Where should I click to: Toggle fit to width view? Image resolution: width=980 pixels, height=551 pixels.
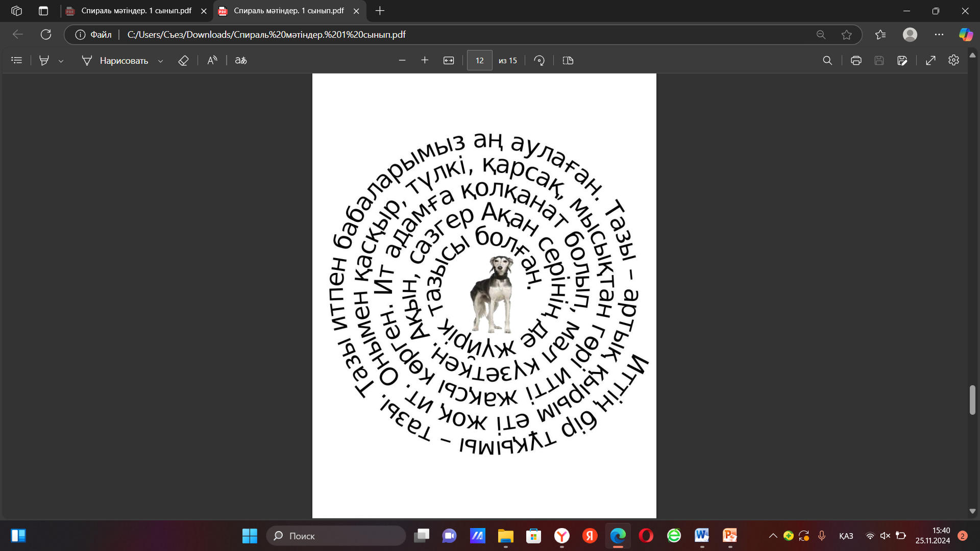tap(449, 60)
